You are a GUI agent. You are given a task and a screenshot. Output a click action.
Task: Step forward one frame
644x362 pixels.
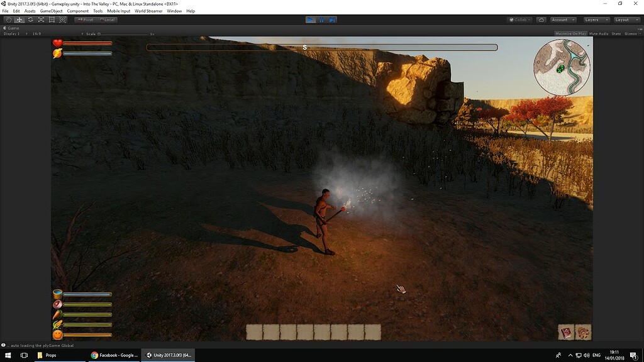(x=331, y=19)
